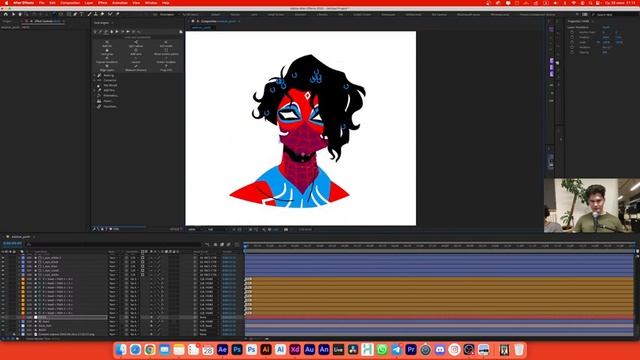
Task: Select the Clone Stamp tool
Action: tap(96, 14)
